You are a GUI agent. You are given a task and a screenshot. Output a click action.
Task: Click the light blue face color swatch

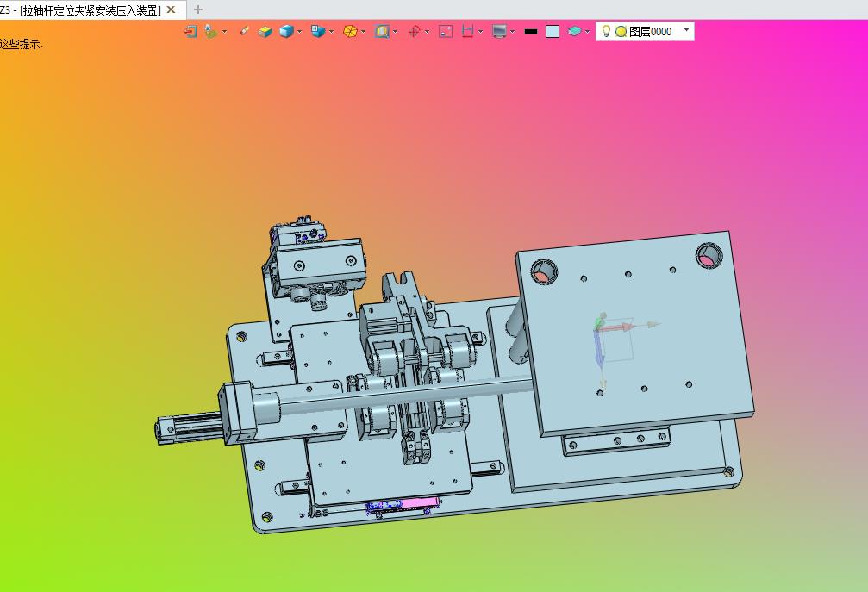pyautogui.click(x=553, y=32)
